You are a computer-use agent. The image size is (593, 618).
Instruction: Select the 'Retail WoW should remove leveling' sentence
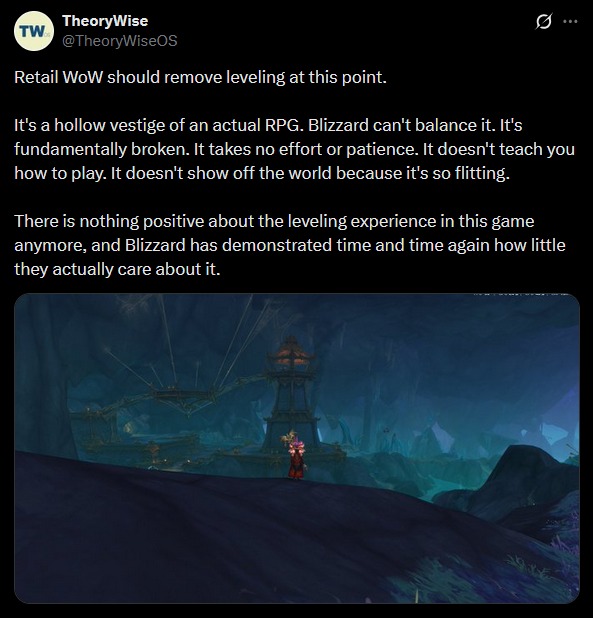(201, 77)
